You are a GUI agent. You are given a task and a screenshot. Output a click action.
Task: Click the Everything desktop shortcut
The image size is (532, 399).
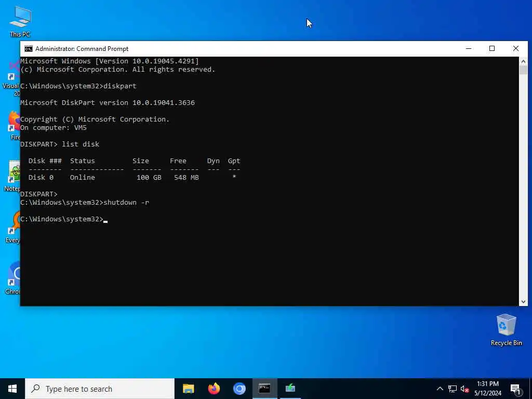click(14, 228)
